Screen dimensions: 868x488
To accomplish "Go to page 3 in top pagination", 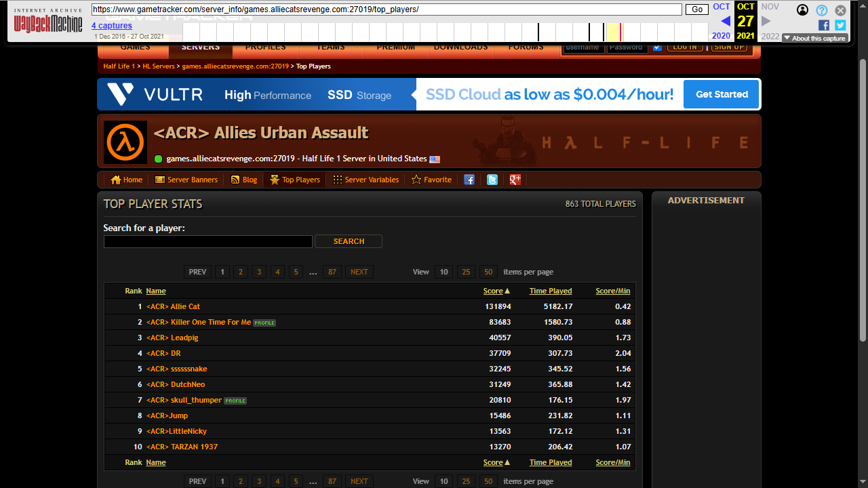I will pyautogui.click(x=258, y=272).
